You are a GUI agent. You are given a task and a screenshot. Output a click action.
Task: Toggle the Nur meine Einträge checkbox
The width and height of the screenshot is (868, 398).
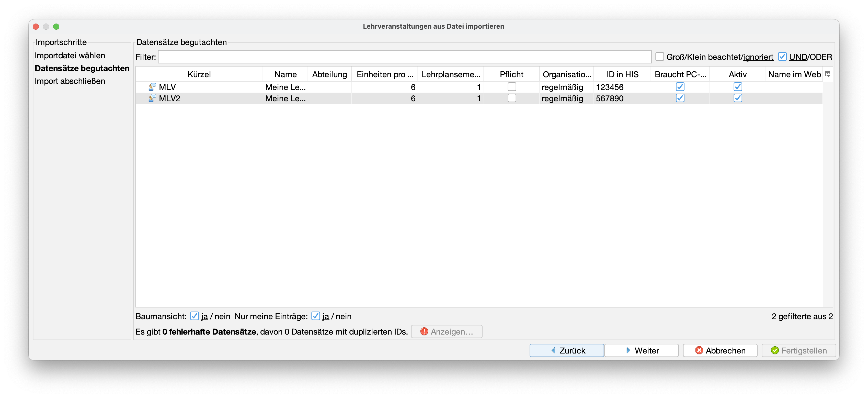315,316
